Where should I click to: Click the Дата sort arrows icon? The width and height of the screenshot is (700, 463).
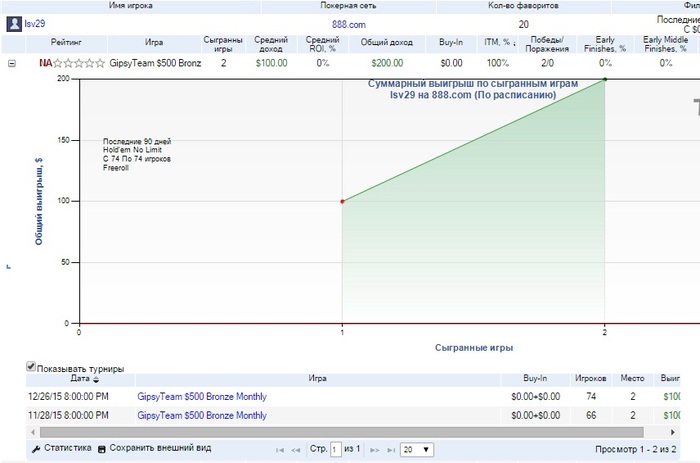click(x=96, y=380)
